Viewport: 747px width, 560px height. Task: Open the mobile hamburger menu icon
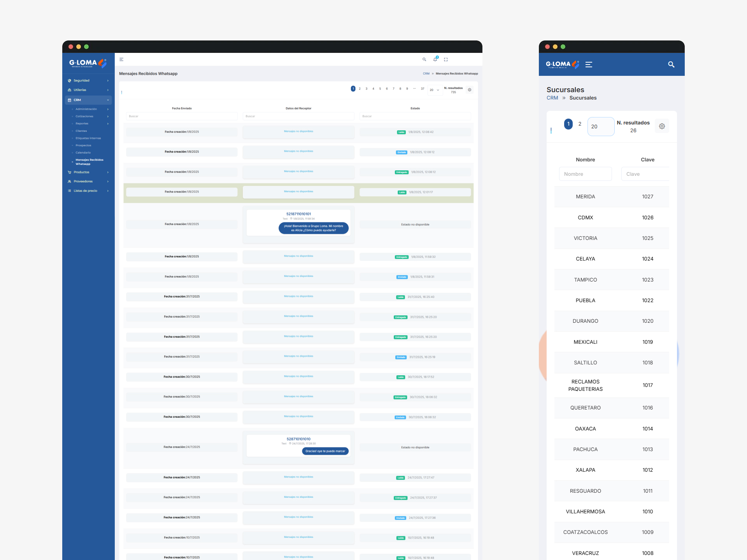pyautogui.click(x=589, y=65)
